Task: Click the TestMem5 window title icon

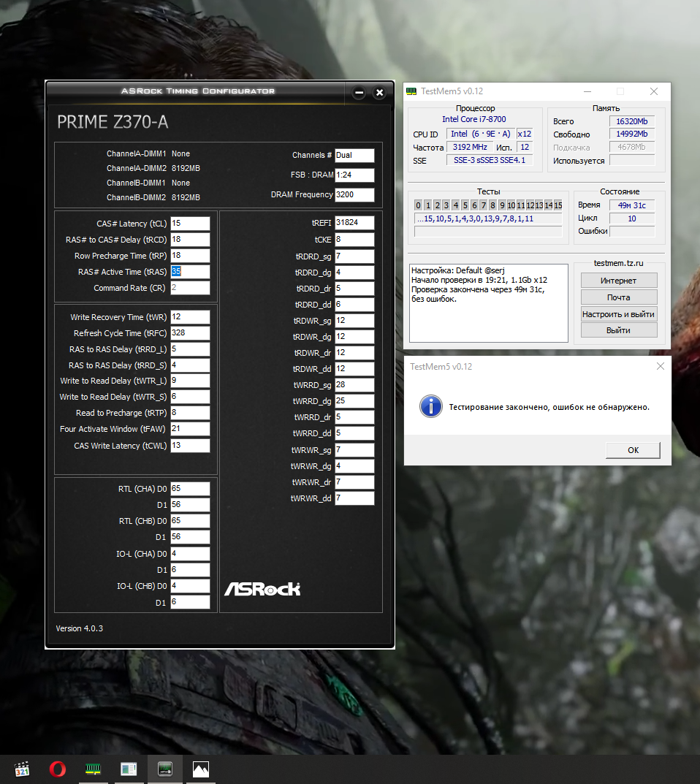Action: tap(411, 91)
